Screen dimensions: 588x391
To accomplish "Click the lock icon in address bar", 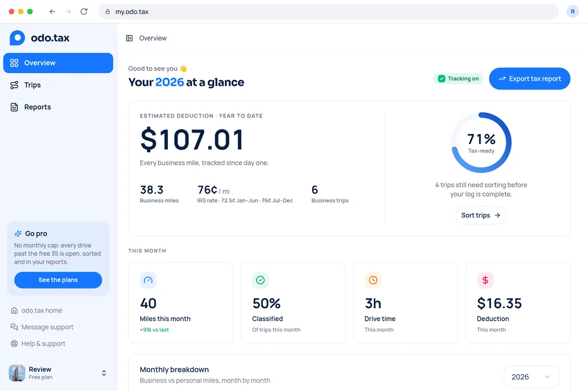I will click(x=107, y=11).
